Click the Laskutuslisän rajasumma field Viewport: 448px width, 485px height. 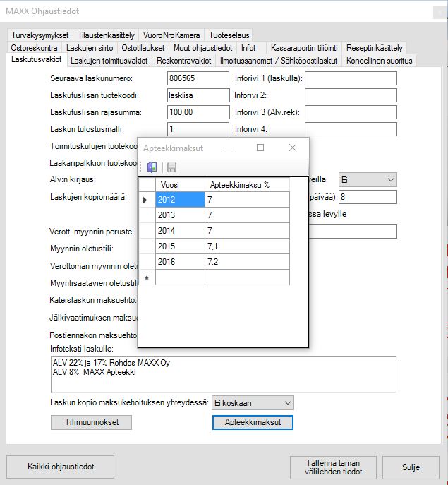[x=198, y=112]
